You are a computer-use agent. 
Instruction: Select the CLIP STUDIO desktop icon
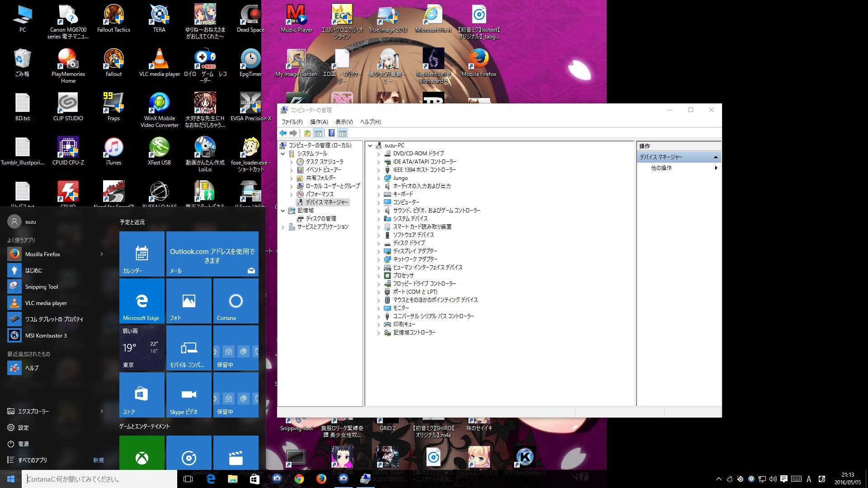[x=68, y=107]
